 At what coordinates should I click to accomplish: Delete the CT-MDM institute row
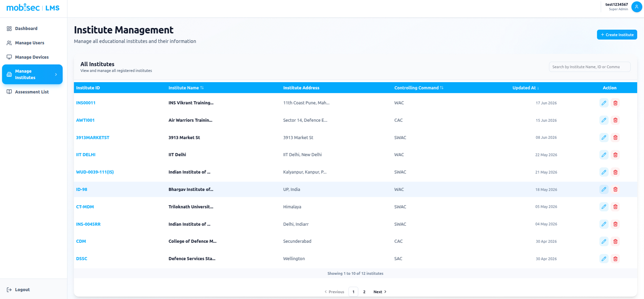point(615,207)
